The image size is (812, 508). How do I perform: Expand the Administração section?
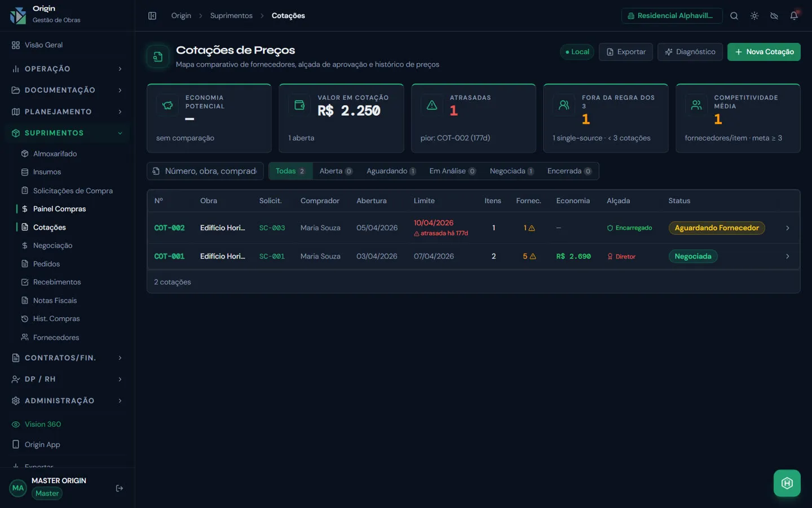pos(68,401)
